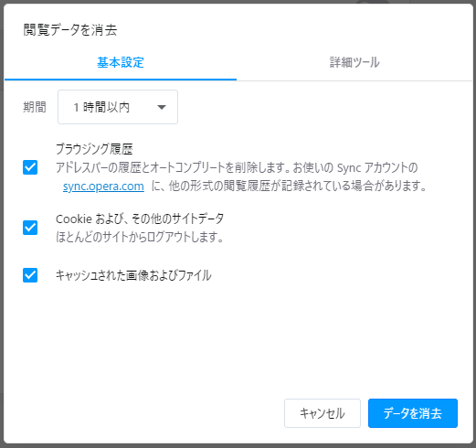Viewport: 476px width, 448px height.
Task: Open the 期間 time range dropdown
Action: (x=118, y=107)
